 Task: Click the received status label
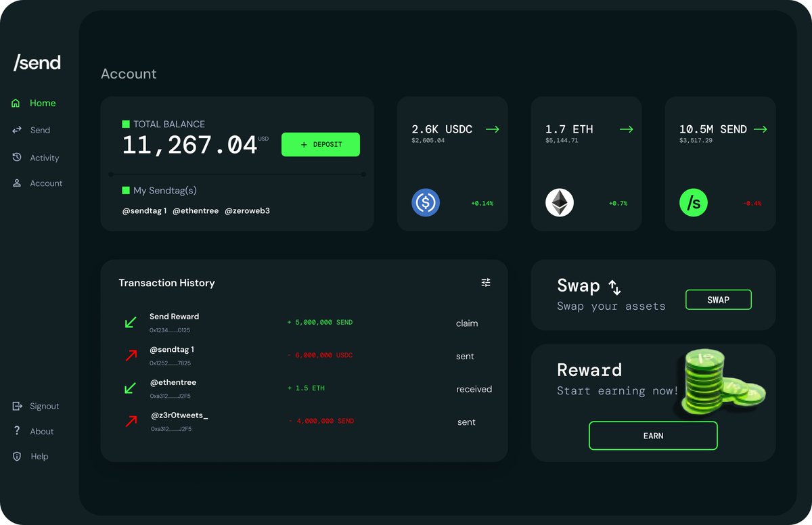[474, 389]
